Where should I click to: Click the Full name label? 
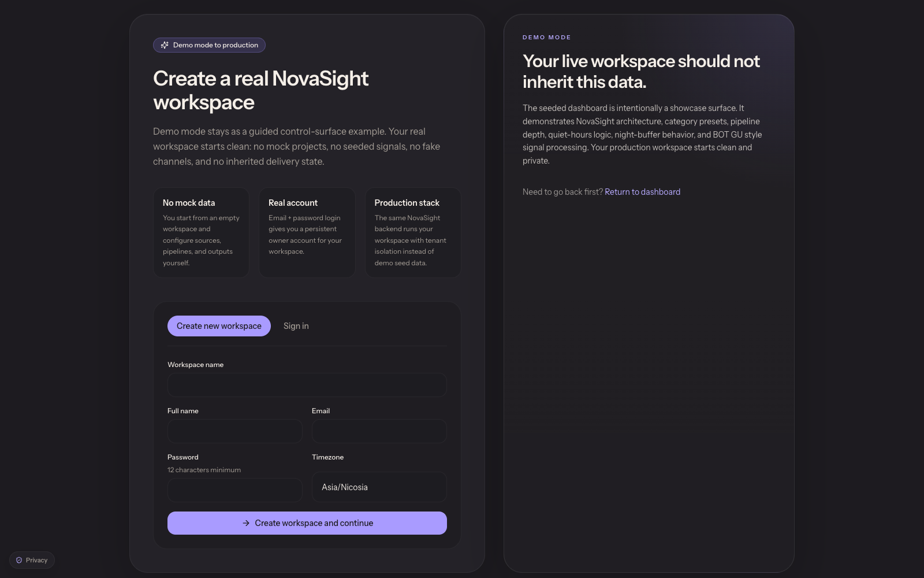(182, 411)
